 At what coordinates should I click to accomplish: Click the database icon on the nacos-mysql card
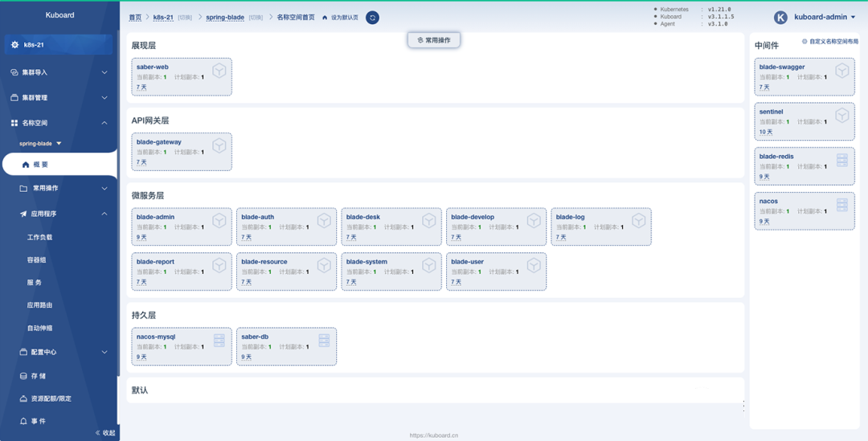[219, 341]
